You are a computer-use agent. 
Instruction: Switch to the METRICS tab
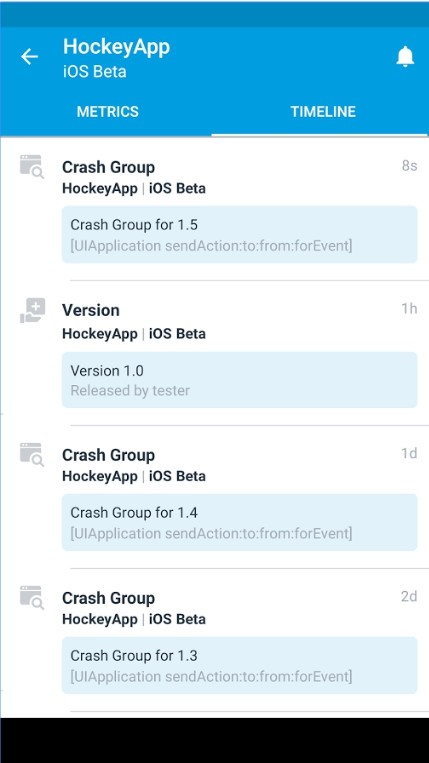coord(107,111)
